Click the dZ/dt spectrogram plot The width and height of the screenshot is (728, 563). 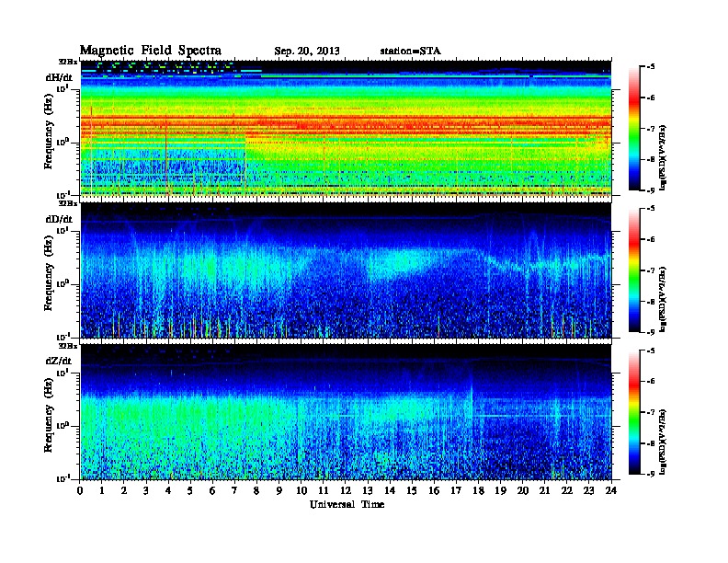[346, 412]
